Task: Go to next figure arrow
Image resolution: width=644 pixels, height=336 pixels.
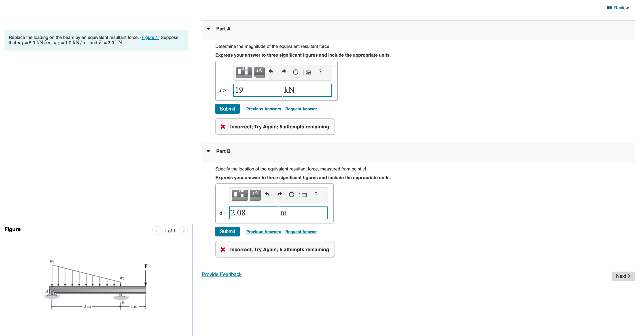Action: point(183,230)
